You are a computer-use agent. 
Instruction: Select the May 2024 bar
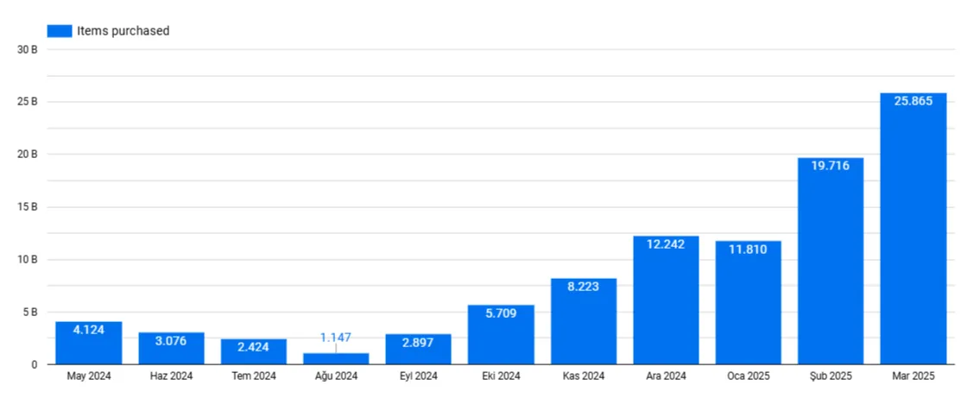pyautogui.click(x=89, y=344)
